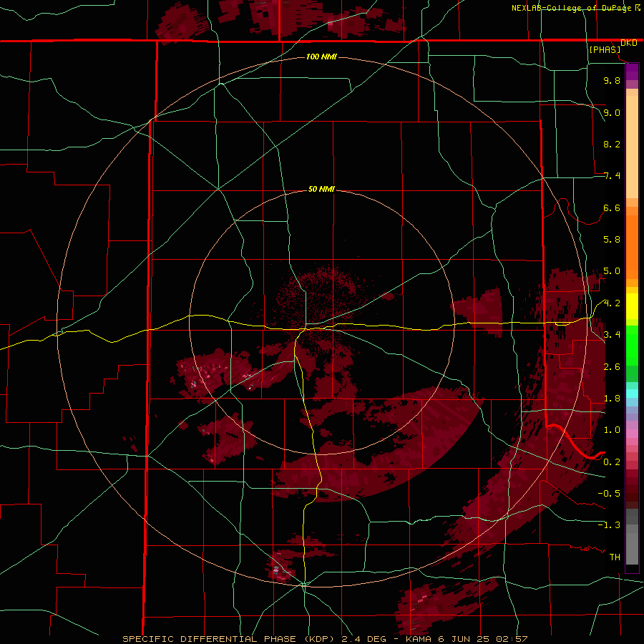Click the DKD label near the legend

628,43
